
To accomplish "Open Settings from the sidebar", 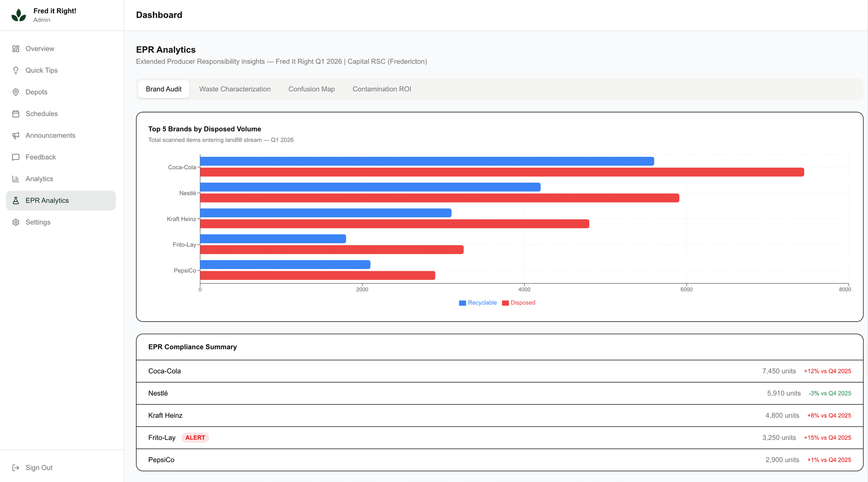I will [61, 222].
